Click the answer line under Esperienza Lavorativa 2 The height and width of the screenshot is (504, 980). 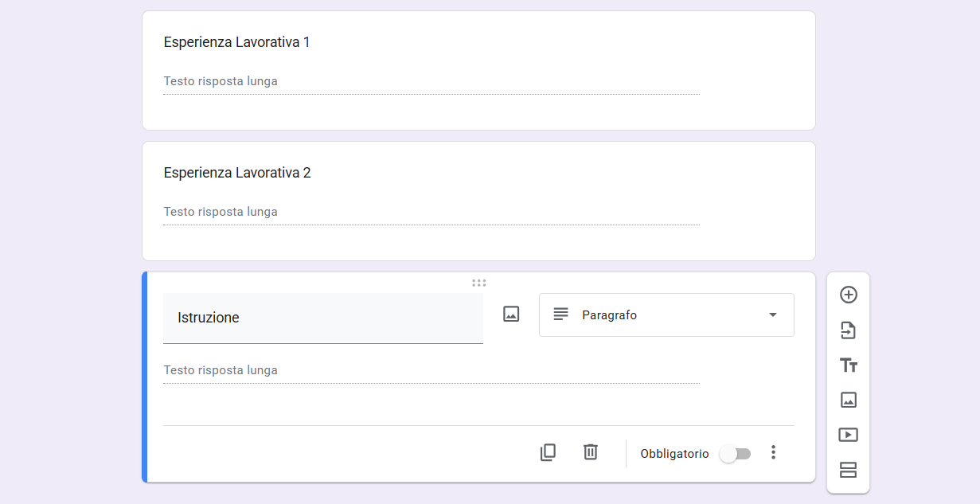(431, 211)
